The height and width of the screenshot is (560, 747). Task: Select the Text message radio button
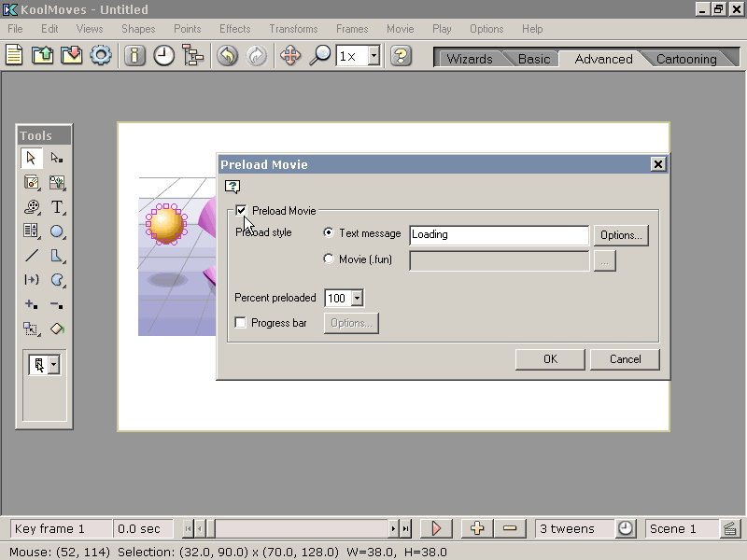click(329, 232)
